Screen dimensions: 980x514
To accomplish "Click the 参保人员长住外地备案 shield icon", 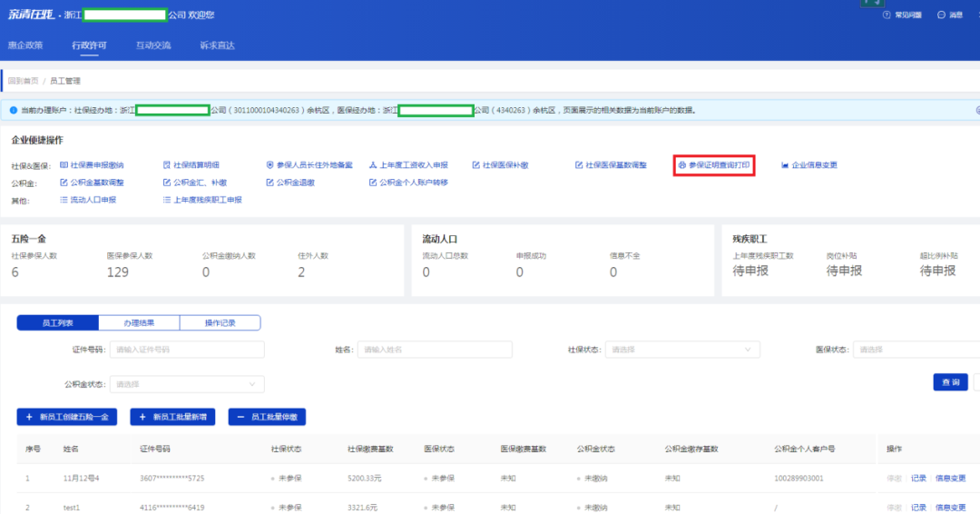I will (269, 165).
